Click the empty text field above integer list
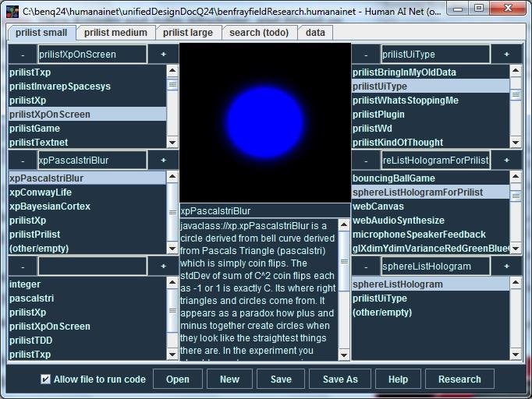532x399 pixels. click(92, 267)
